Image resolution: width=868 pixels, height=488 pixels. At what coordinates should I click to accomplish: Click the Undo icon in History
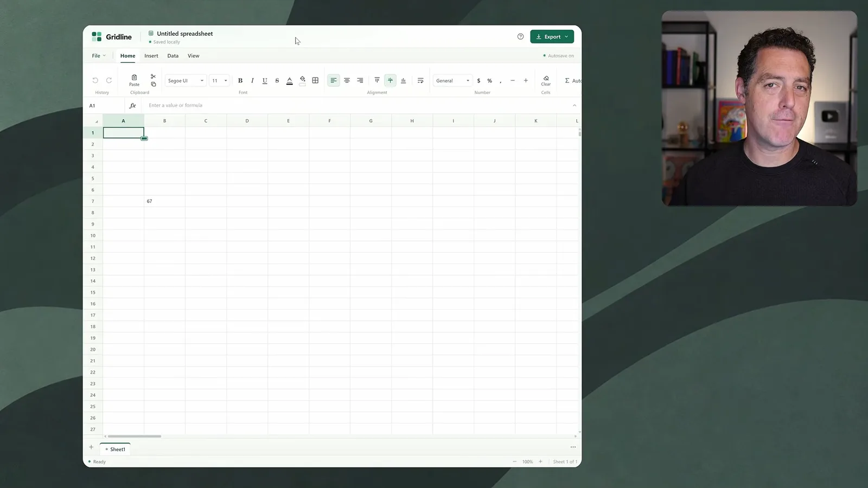pyautogui.click(x=95, y=80)
